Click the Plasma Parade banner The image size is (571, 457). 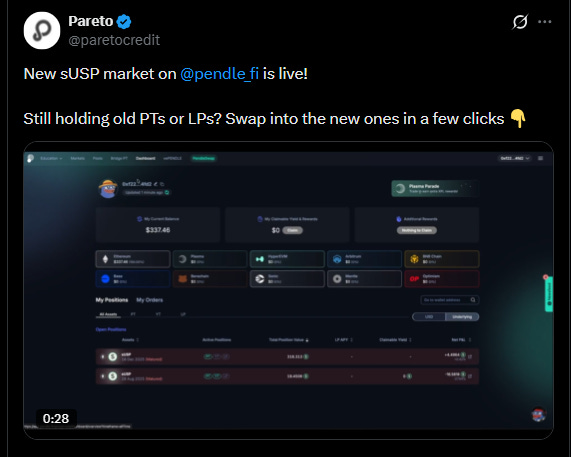(434, 188)
